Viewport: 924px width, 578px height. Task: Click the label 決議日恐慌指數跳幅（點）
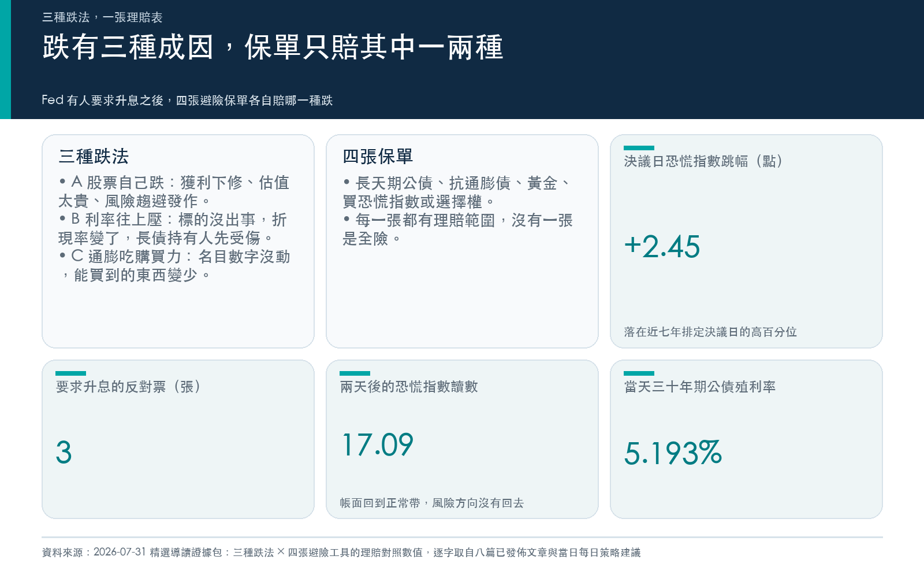(703, 161)
